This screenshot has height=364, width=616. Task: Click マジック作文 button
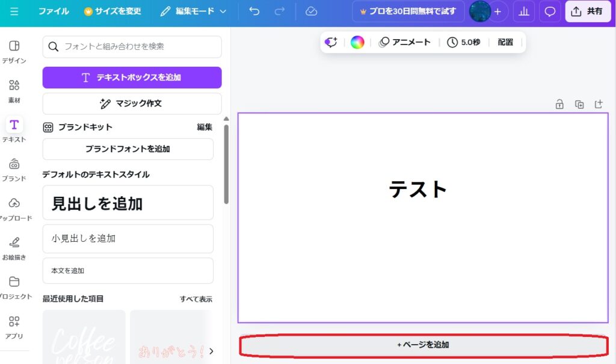click(132, 103)
